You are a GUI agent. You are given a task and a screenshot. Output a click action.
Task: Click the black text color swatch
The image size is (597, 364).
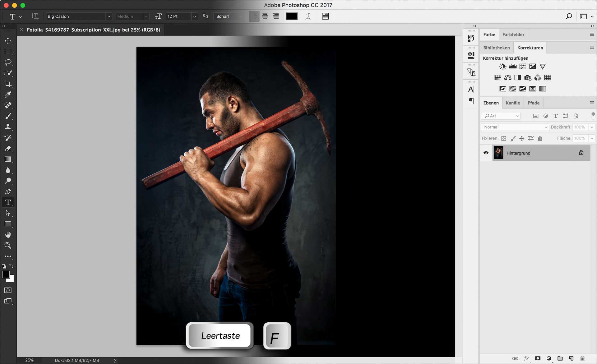pos(292,16)
